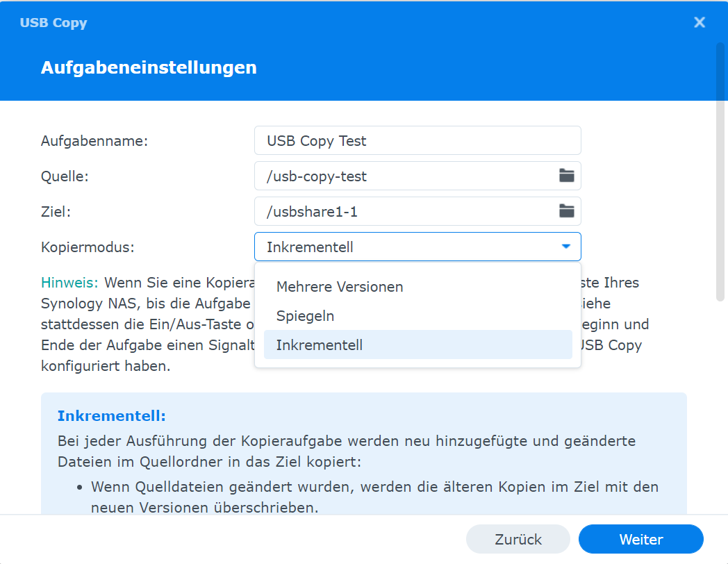Select Mehrere Versionen copy mode
The image size is (728, 564).
click(x=340, y=286)
